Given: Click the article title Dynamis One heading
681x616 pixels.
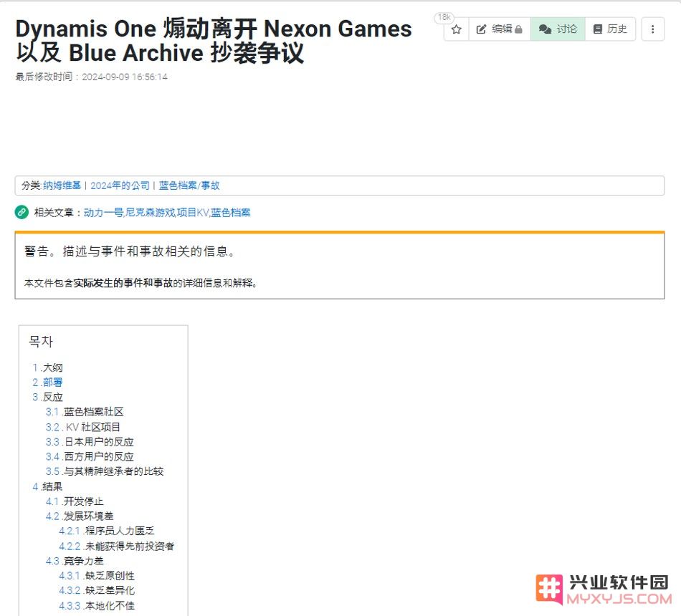Looking at the screenshot, I should [x=214, y=41].
